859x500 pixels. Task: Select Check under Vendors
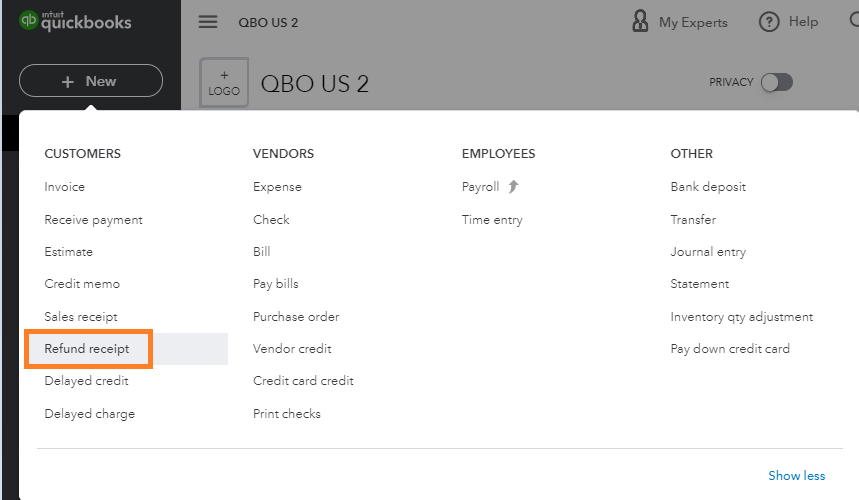(x=271, y=220)
